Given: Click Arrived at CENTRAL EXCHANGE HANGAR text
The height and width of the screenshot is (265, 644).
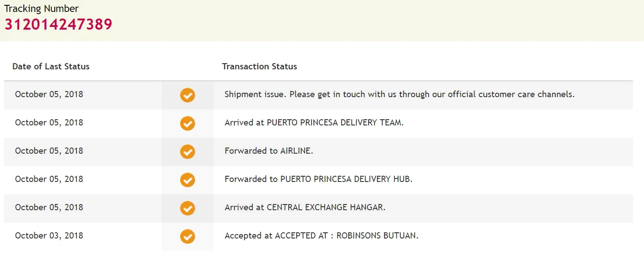Looking at the screenshot, I should click(x=305, y=207).
